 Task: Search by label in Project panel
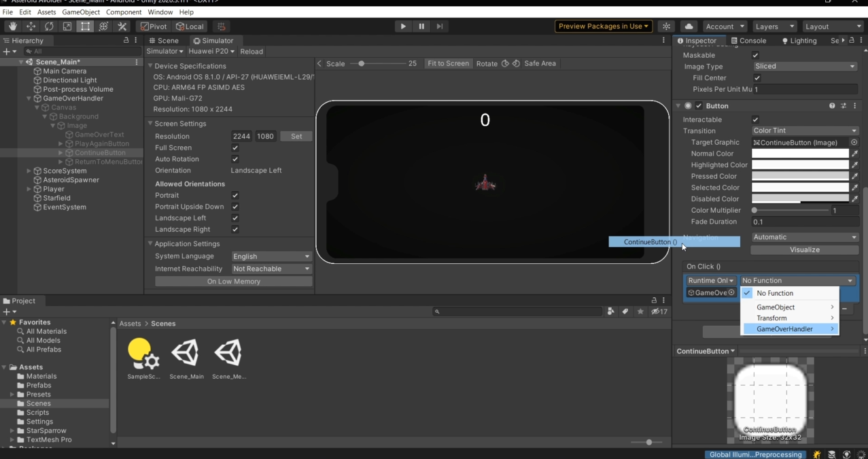point(625,311)
